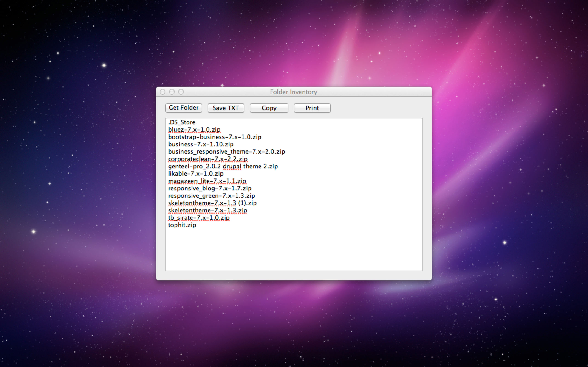Click the corporateclean-7.x-2.2.zip line
Viewport: 588px width, 367px height.
tap(208, 159)
